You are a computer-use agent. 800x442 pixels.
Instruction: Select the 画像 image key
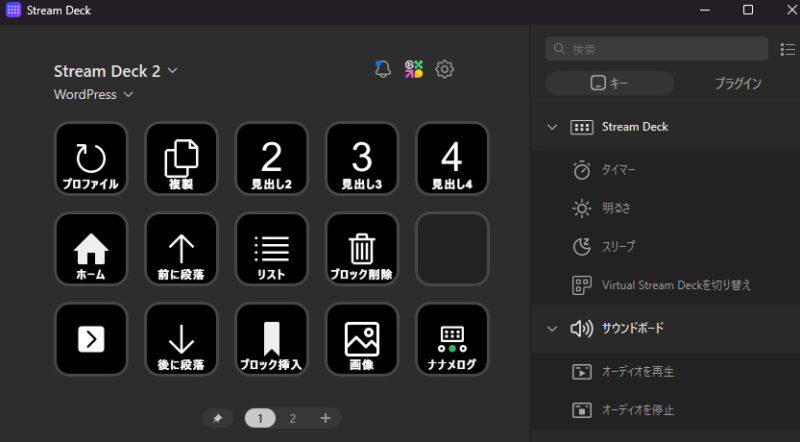[362, 339]
